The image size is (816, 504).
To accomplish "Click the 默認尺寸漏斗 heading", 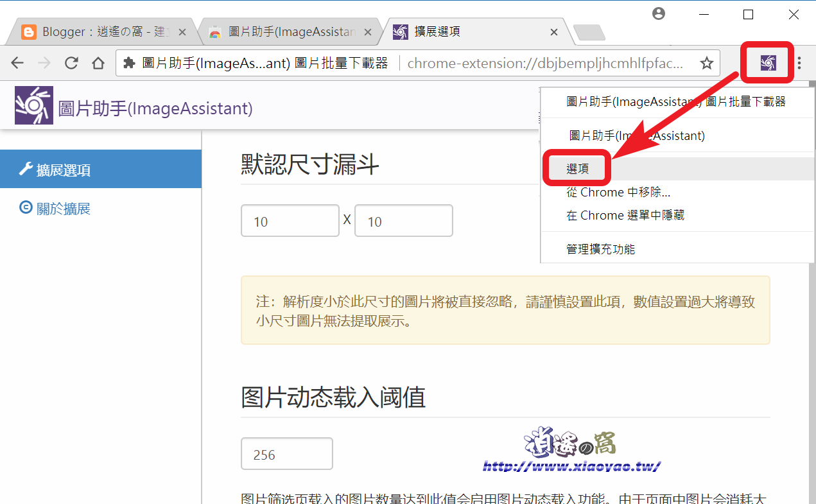I will tap(310, 165).
